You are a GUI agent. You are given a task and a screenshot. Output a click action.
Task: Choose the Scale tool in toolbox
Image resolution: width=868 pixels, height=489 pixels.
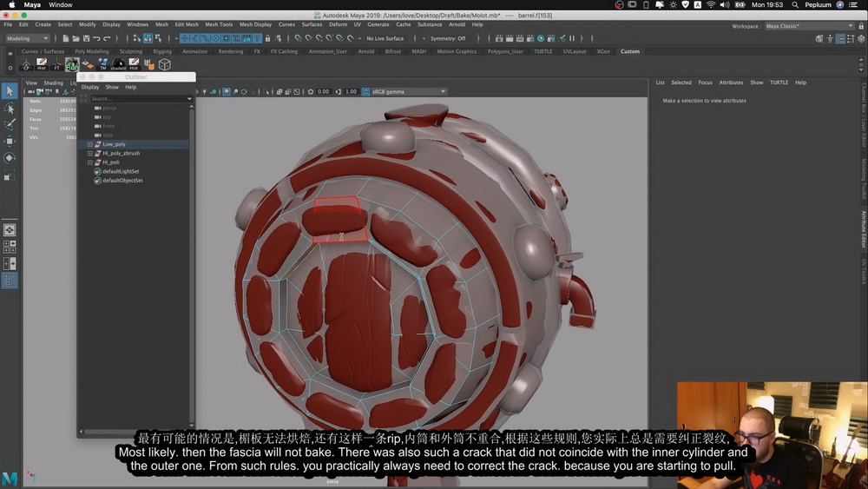click(x=10, y=175)
